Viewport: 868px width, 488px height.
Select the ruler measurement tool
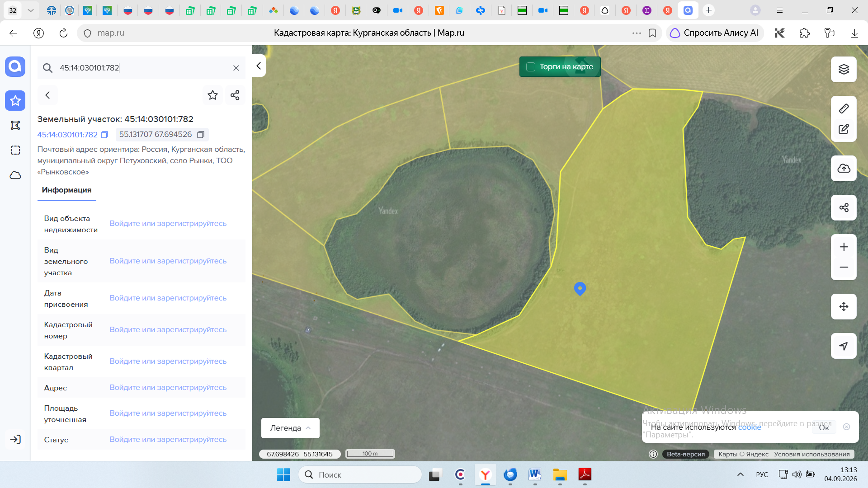[844, 108]
